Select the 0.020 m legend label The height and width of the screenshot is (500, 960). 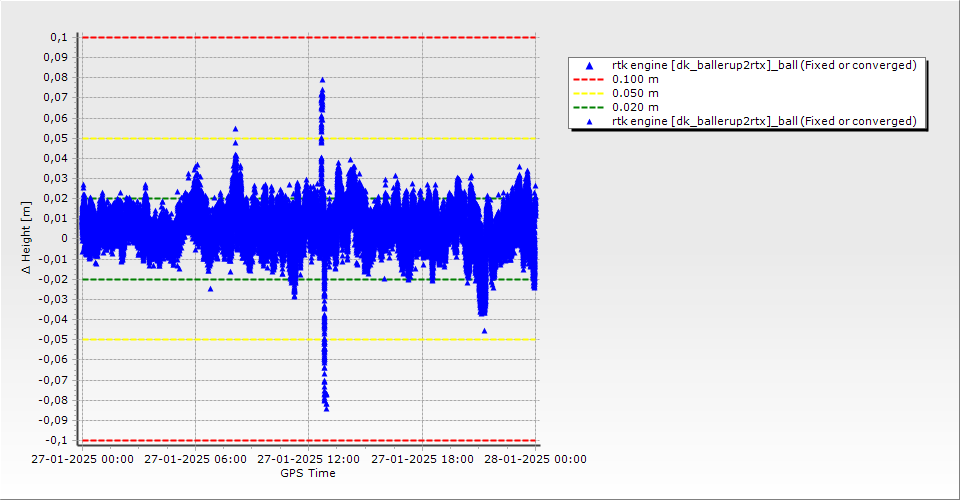click(636, 107)
